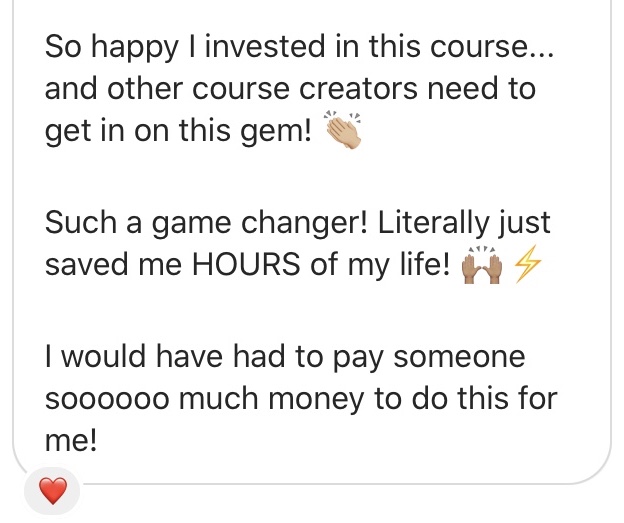Click the final word "me!" of the message
This screenshot has height=523, width=624.
tap(72, 443)
